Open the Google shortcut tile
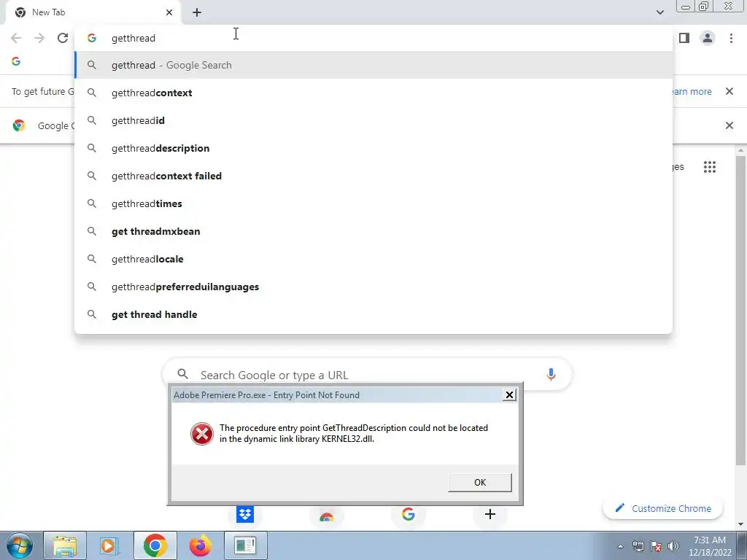 click(409, 514)
